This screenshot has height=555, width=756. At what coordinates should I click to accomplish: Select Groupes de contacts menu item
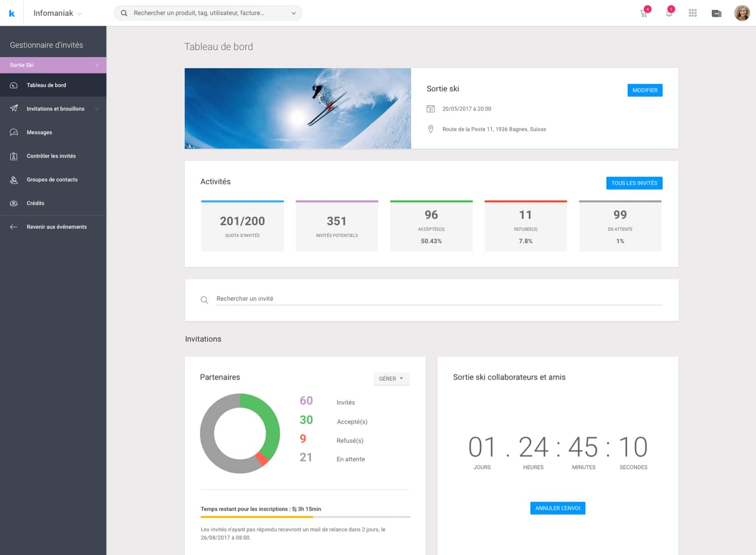(52, 180)
